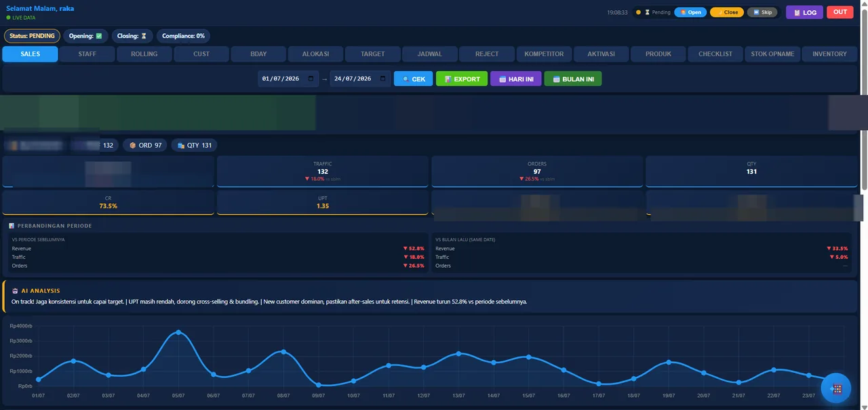868x410 pixels.
Task: Go to the BDAY tab
Action: tap(258, 54)
